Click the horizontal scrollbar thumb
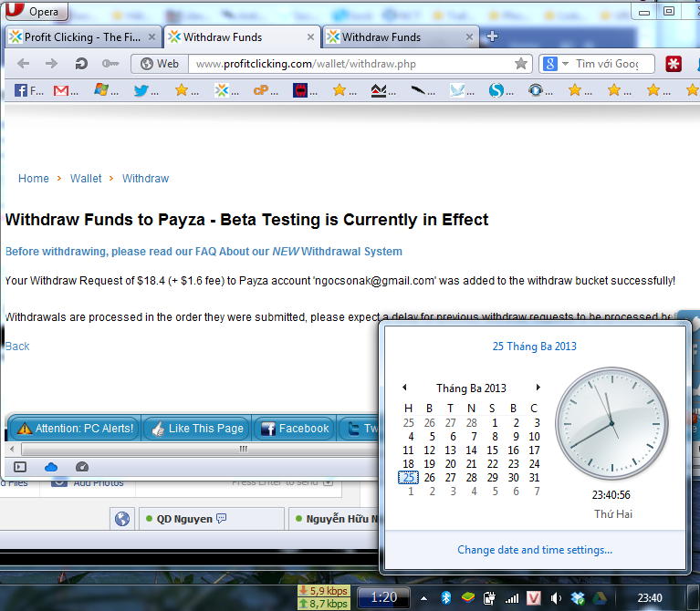700x611 pixels. [x=200, y=449]
